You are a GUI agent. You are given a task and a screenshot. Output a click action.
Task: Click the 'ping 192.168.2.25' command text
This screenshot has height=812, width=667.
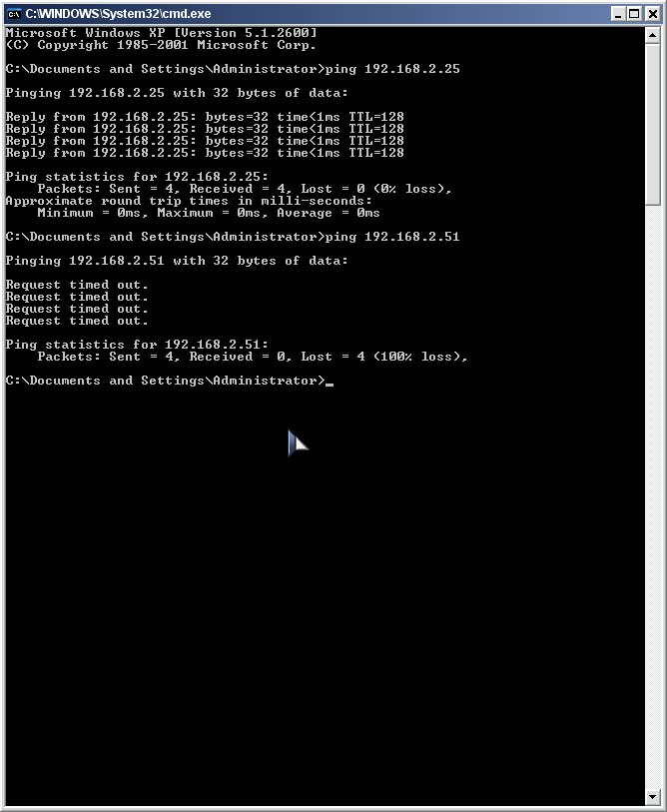392,69
